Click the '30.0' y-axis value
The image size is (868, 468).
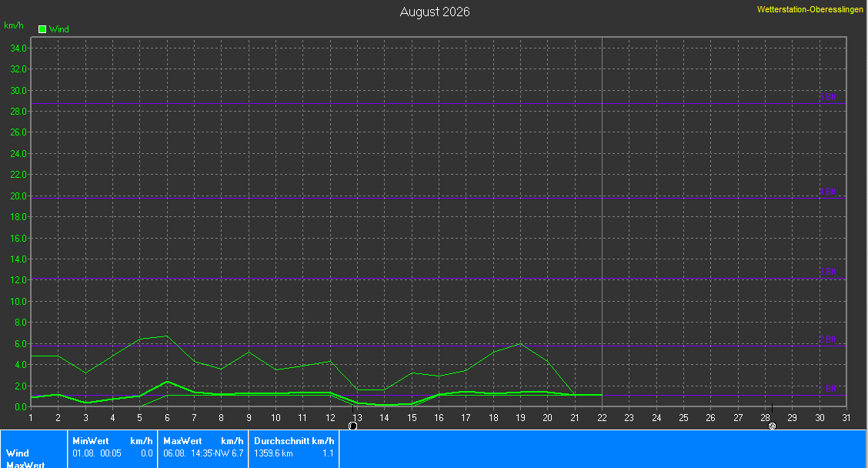[18, 90]
